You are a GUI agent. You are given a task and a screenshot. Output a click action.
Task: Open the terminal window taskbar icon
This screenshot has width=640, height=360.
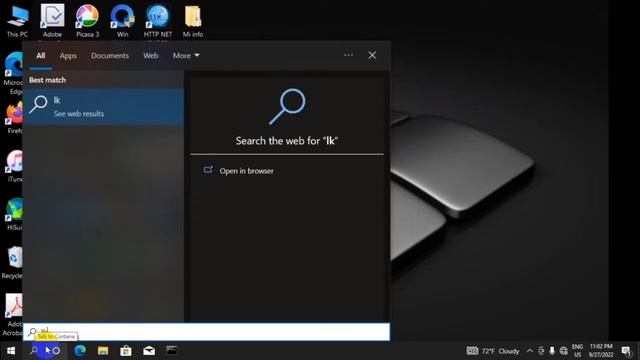point(171,350)
